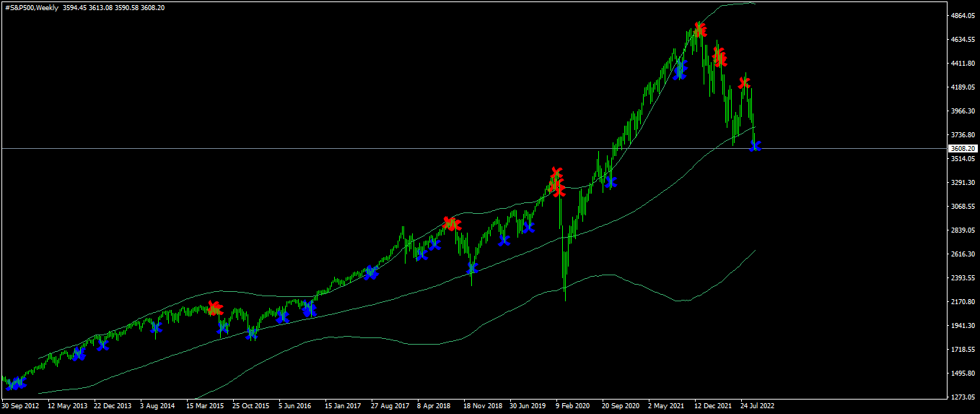This screenshot has height=414, width=980.
Task: Click the red marker cluster from 2015 near 2100
Action: tap(215, 309)
